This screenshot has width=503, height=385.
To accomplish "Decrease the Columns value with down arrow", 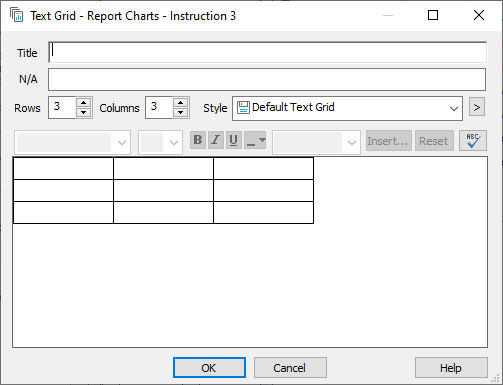I will point(180,112).
